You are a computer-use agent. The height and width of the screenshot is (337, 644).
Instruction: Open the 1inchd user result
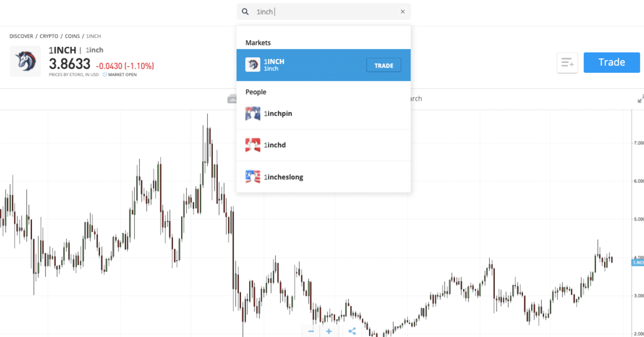click(323, 145)
